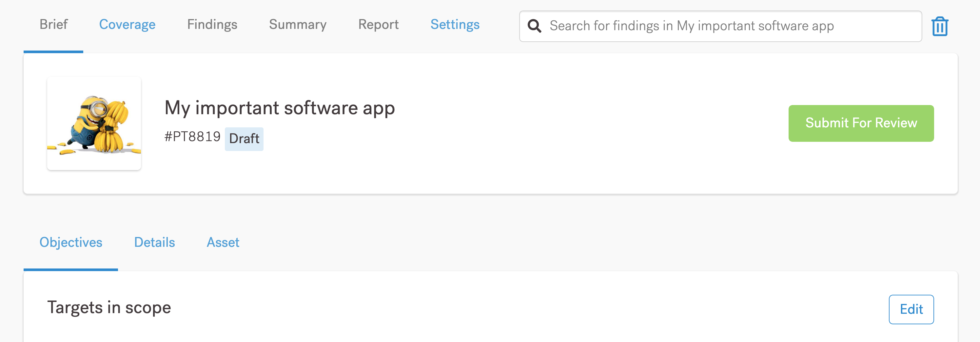Image resolution: width=980 pixels, height=342 pixels.
Task: Click the trash delete icon
Action: click(939, 26)
